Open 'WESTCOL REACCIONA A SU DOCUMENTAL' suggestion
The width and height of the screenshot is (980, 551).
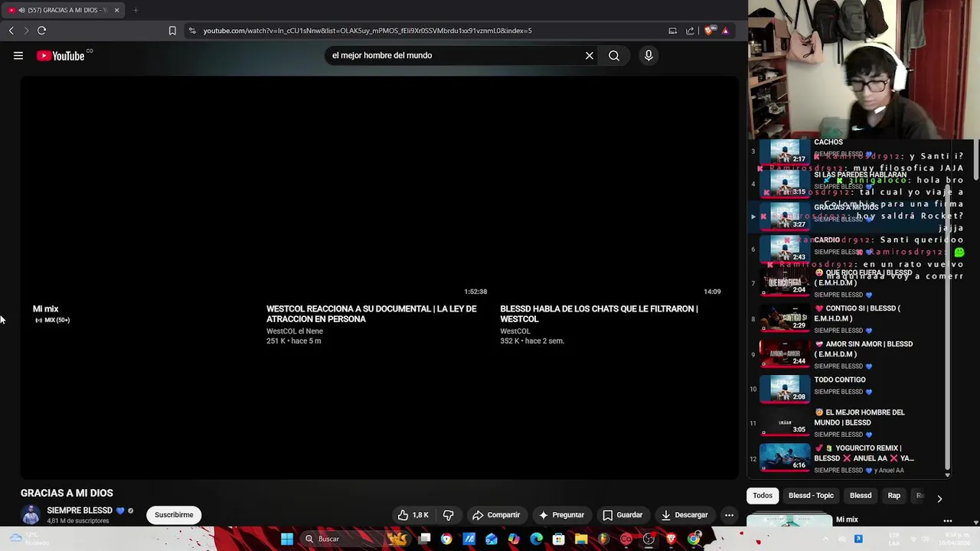click(x=371, y=314)
